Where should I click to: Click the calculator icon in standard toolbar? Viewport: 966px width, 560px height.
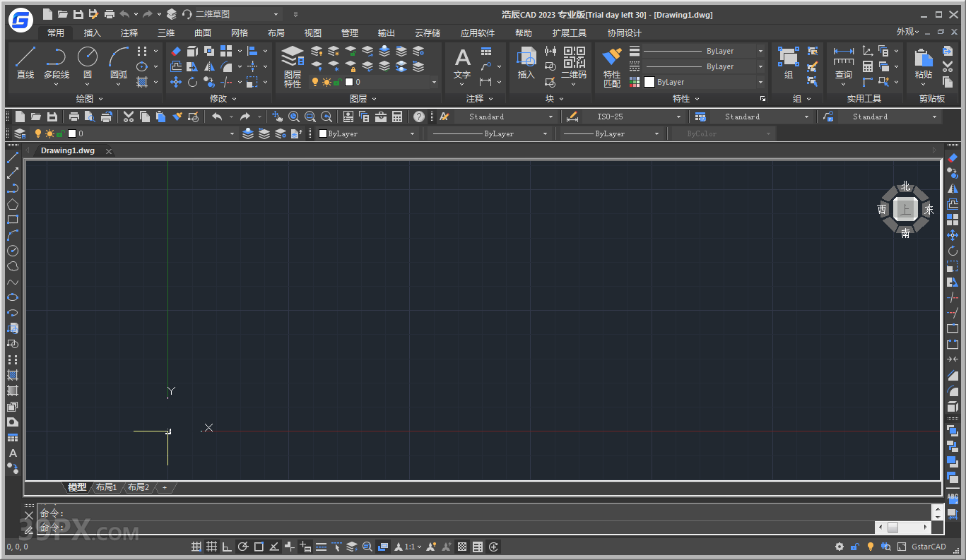click(397, 117)
